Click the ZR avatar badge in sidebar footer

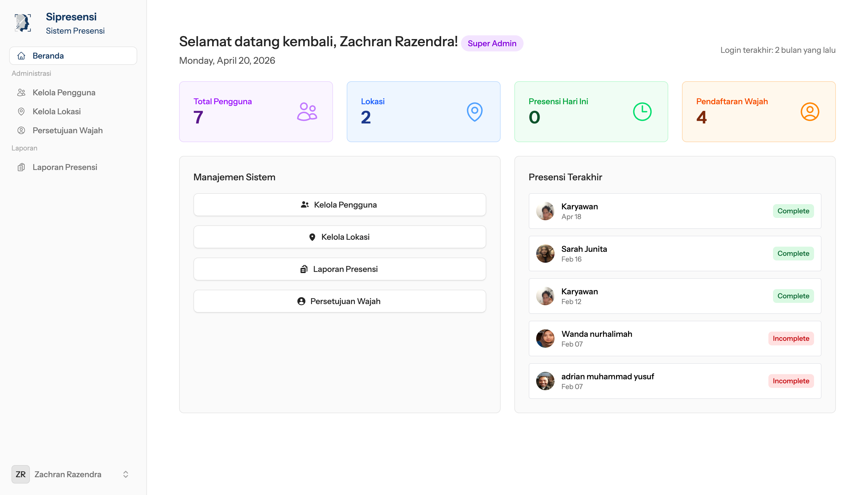pos(20,474)
